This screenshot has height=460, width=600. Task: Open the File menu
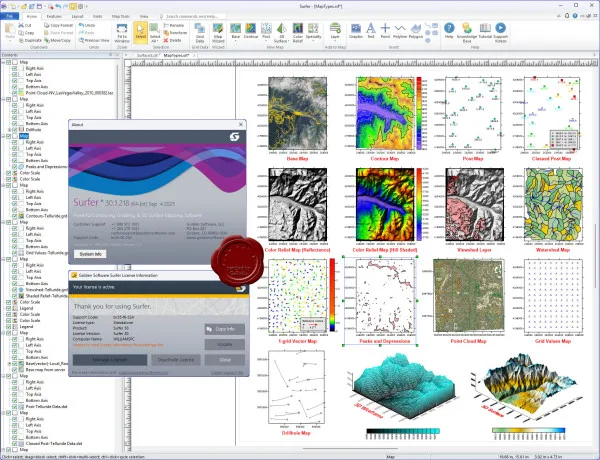tap(10, 16)
